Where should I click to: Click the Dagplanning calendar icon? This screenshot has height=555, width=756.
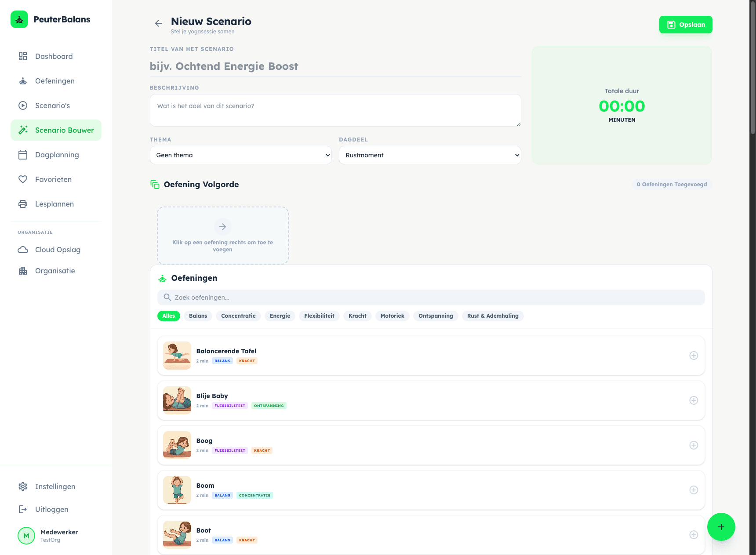23,155
